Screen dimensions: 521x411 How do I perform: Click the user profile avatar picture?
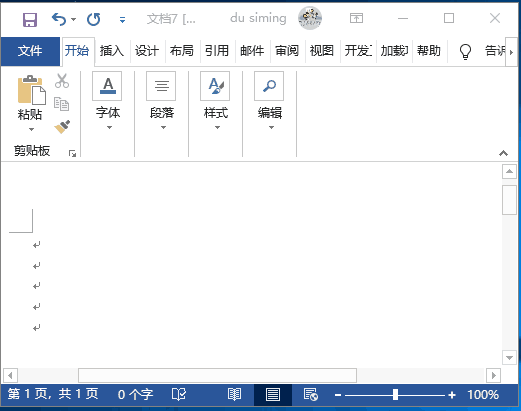[310, 18]
